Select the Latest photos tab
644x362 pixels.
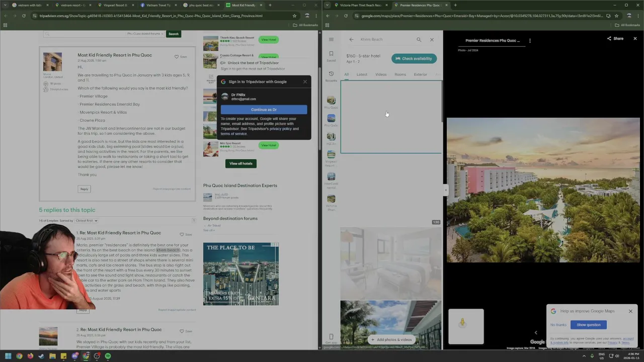click(x=362, y=74)
